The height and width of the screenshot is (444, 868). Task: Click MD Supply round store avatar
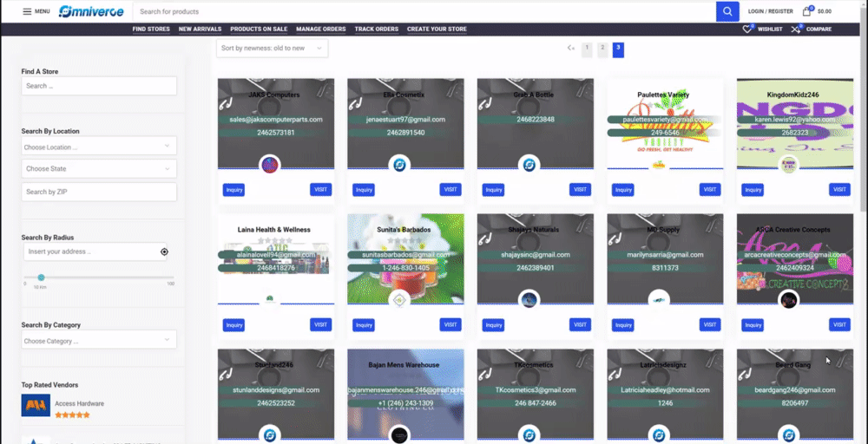click(659, 300)
